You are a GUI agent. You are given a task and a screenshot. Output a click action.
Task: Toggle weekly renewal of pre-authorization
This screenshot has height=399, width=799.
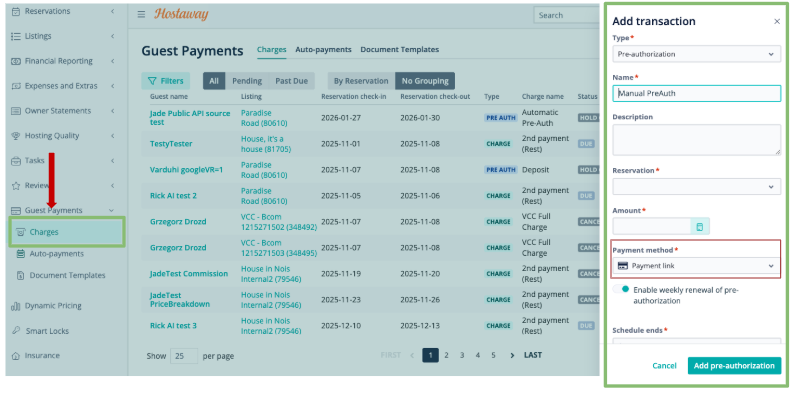click(x=622, y=289)
